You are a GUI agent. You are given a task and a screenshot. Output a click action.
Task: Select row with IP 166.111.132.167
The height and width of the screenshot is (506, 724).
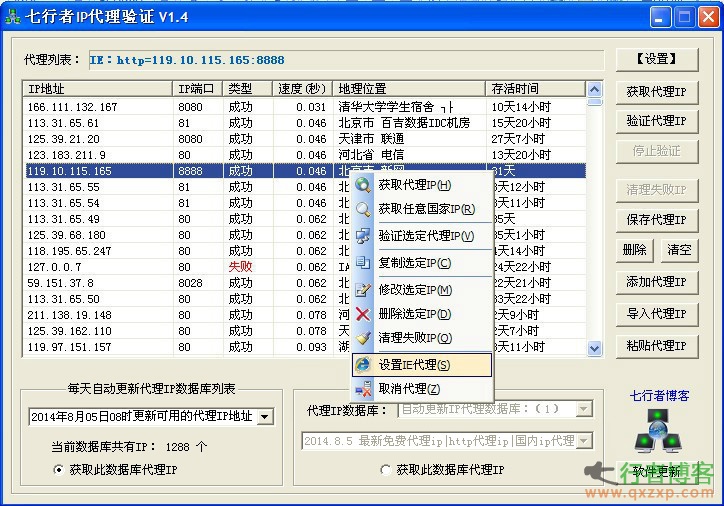(305, 107)
